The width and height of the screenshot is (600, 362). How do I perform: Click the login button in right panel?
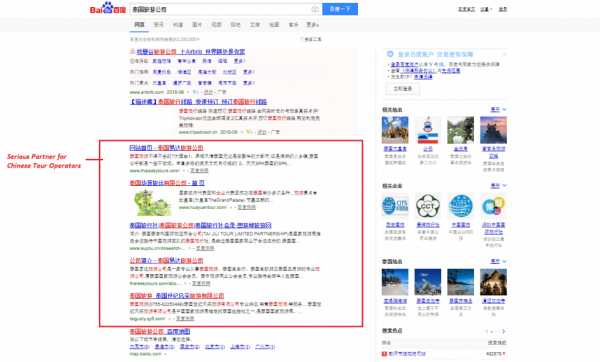[x=403, y=89]
